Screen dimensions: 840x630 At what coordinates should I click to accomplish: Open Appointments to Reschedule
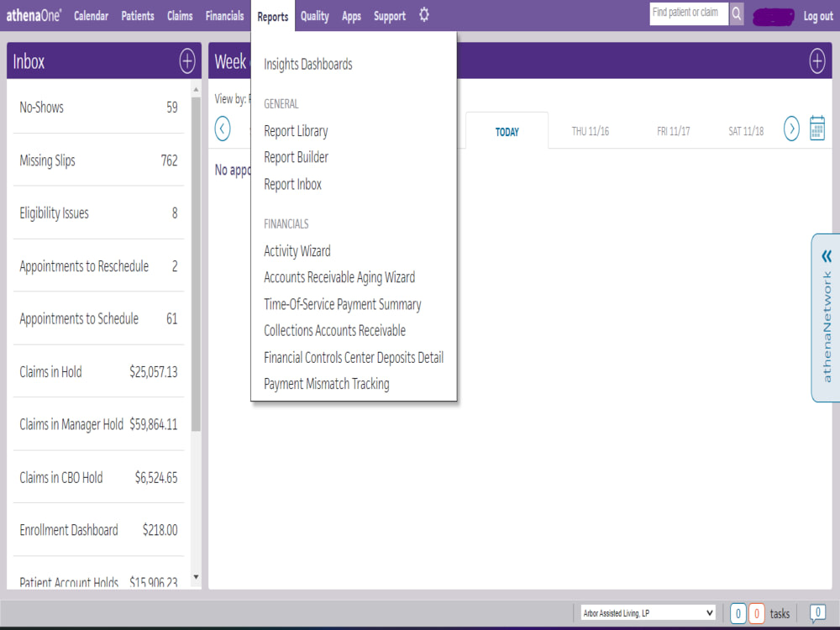(x=98, y=265)
